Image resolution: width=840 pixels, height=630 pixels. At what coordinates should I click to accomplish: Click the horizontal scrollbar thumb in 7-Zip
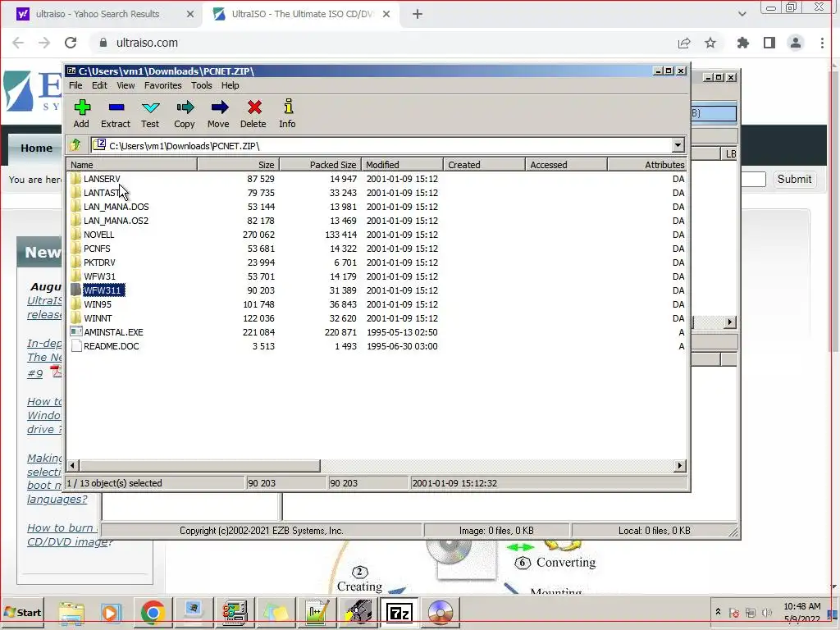199,466
